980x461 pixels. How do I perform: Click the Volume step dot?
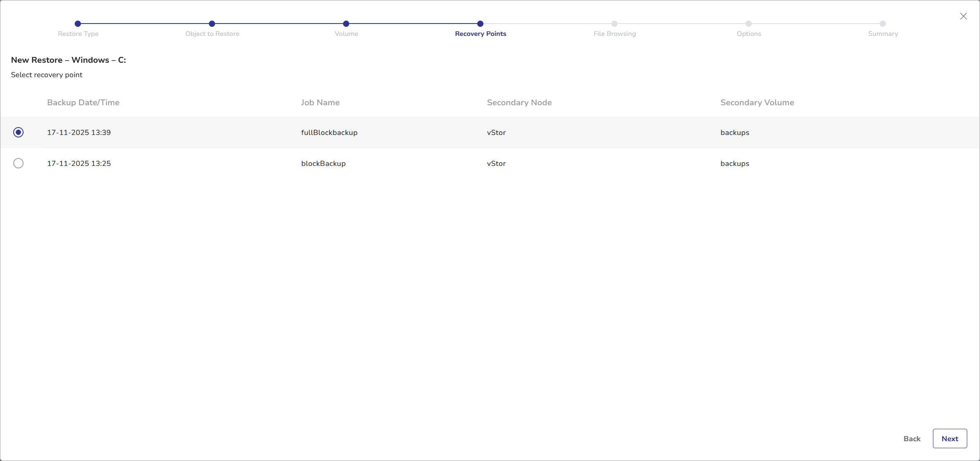[346, 24]
